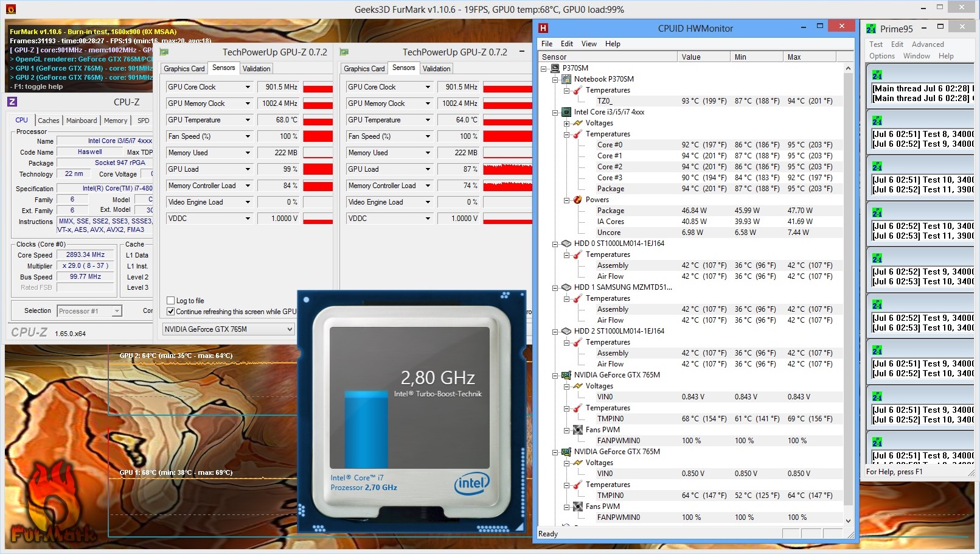
Task: Click the HDD 1 SAMSUNG drive icon
Action: pyautogui.click(x=566, y=287)
